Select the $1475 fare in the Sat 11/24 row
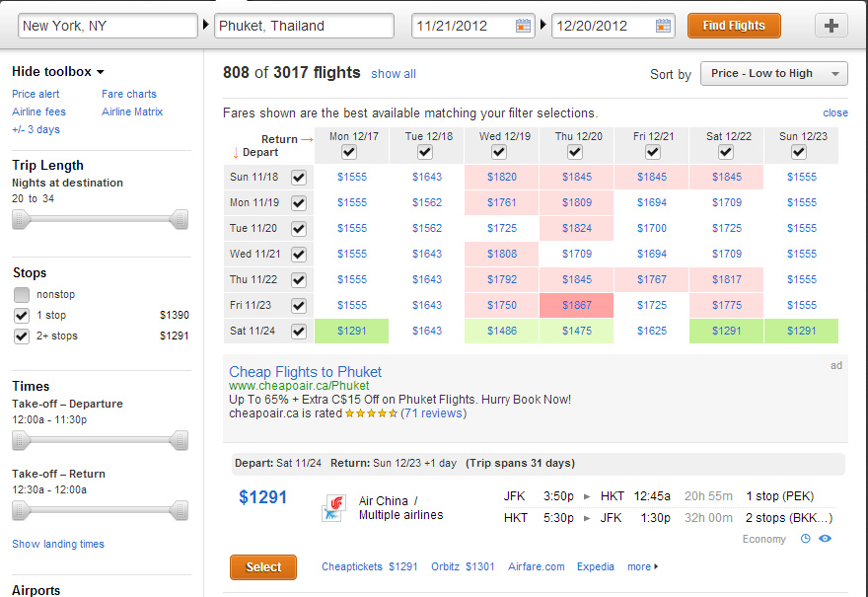Screen dimensions: 868x597 tap(576, 332)
